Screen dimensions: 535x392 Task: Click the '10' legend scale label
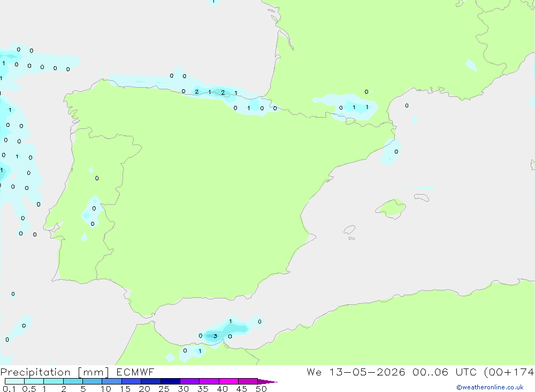[106, 389]
